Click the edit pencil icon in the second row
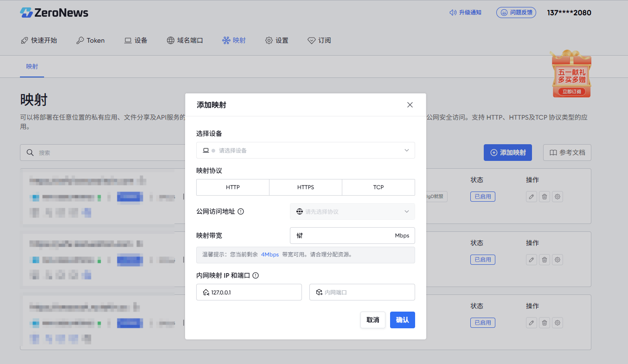Image resolution: width=628 pixels, height=364 pixels. [532, 260]
